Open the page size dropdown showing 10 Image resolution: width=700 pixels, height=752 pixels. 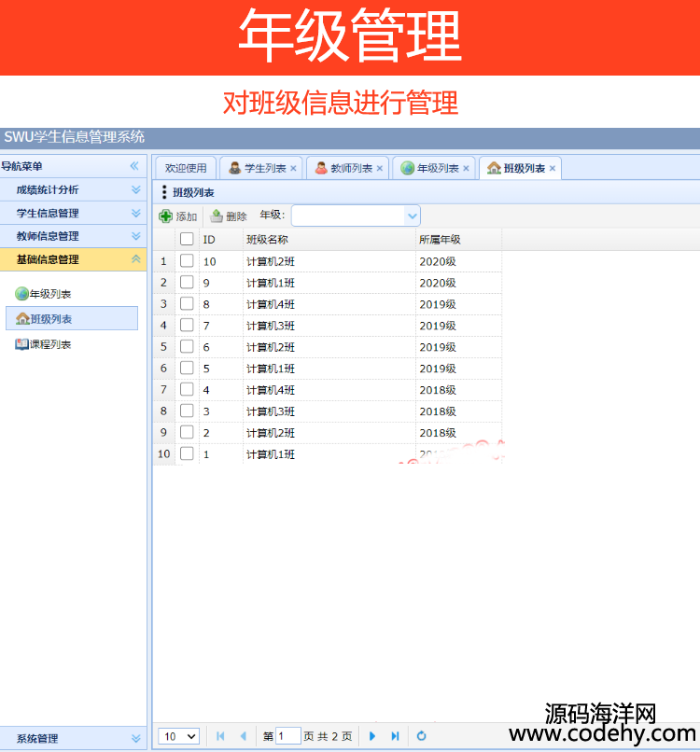pyautogui.click(x=178, y=736)
